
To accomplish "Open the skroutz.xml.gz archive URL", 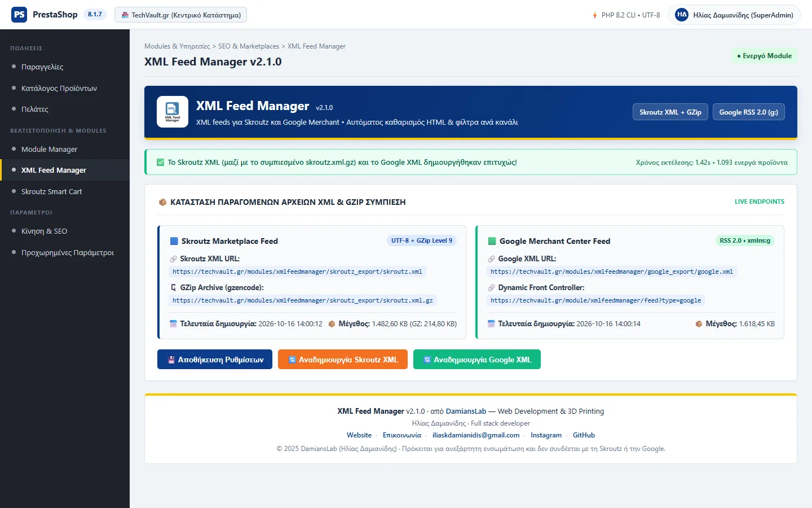I will click(303, 301).
